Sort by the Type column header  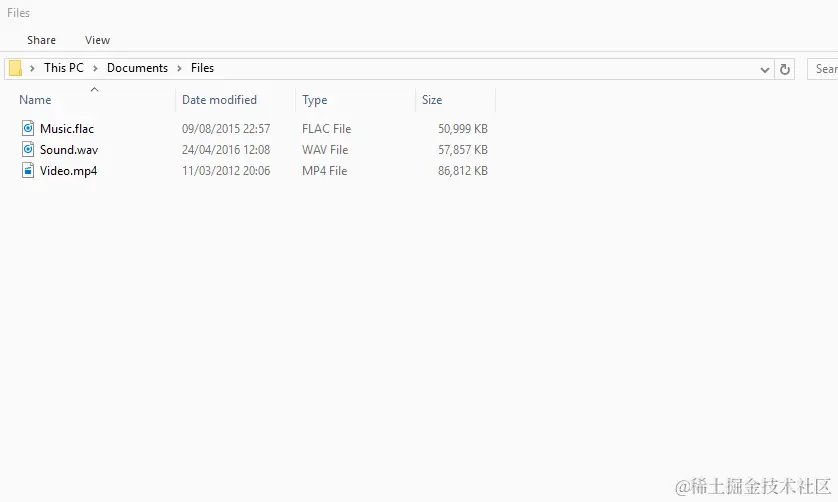coord(314,100)
